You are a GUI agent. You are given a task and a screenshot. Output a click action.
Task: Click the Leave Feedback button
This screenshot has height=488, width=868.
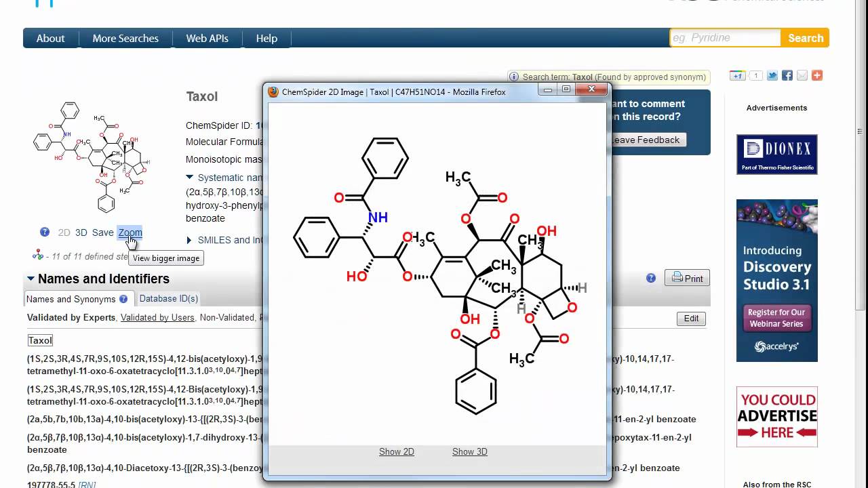(646, 140)
